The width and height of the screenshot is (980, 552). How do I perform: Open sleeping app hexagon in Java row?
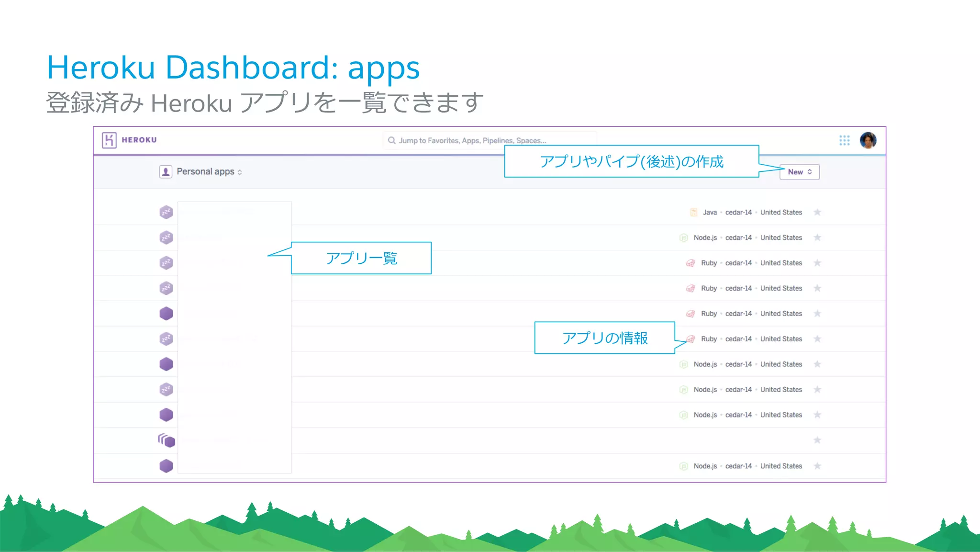click(x=166, y=212)
